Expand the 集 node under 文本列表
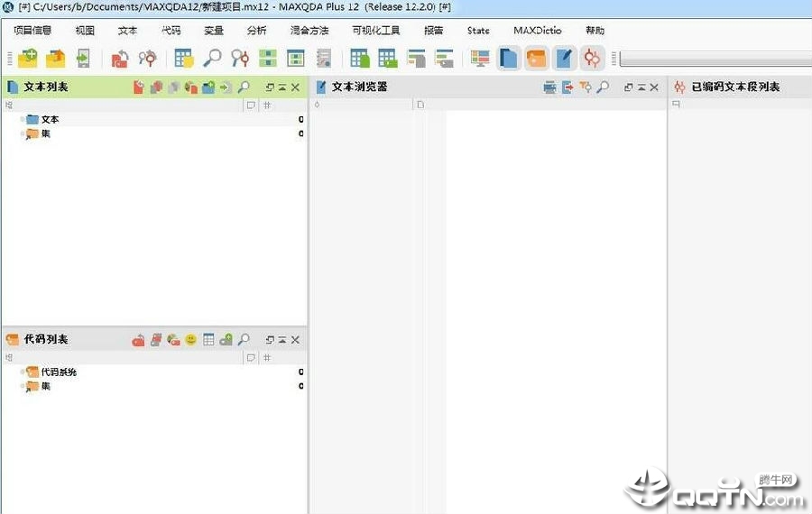This screenshot has width=812, height=514. (x=22, y=134)
